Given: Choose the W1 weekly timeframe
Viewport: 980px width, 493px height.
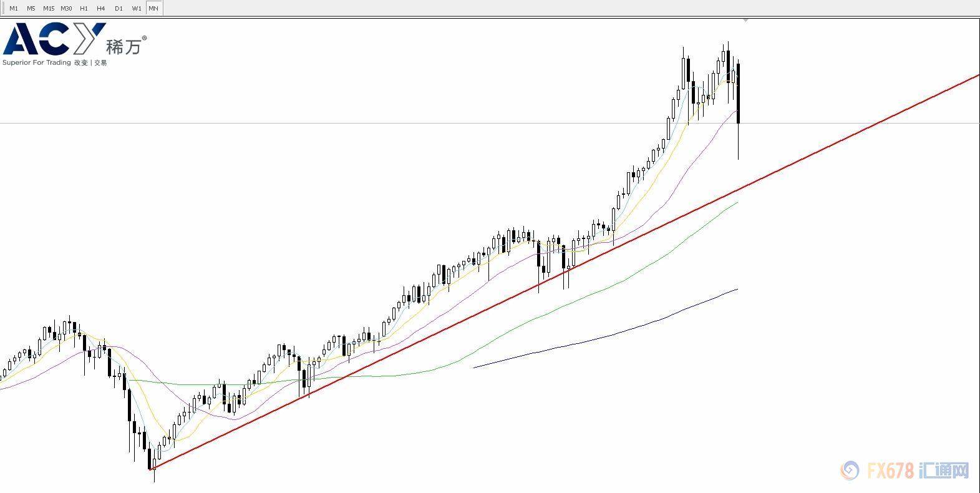Looking at the screenshot, I should [136, 8].
